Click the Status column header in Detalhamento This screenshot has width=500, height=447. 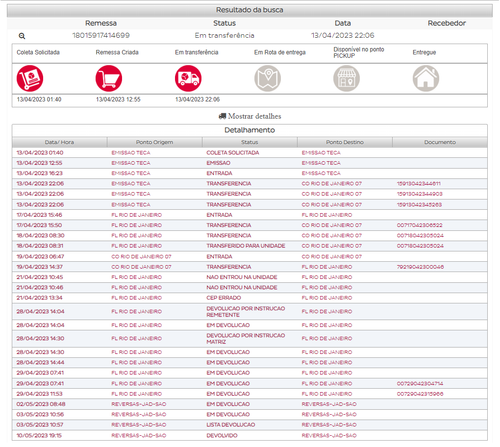(x=250, y=142)
